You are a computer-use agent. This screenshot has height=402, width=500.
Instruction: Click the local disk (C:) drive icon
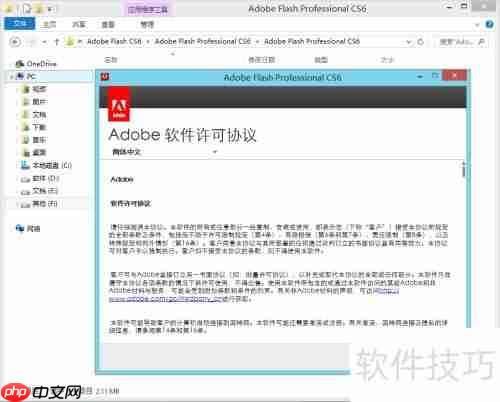point(25,165)
